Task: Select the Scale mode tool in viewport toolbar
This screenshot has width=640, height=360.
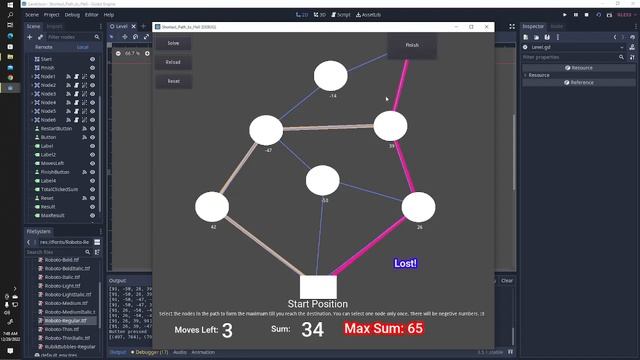Action: coord(146,37)
